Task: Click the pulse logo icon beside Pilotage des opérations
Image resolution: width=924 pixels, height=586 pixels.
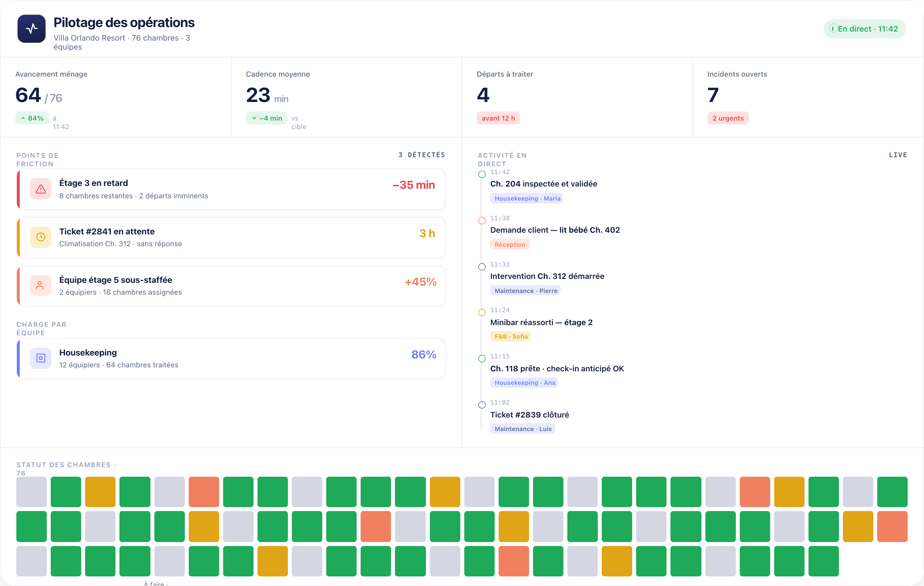Action: [x=32, y=29]
